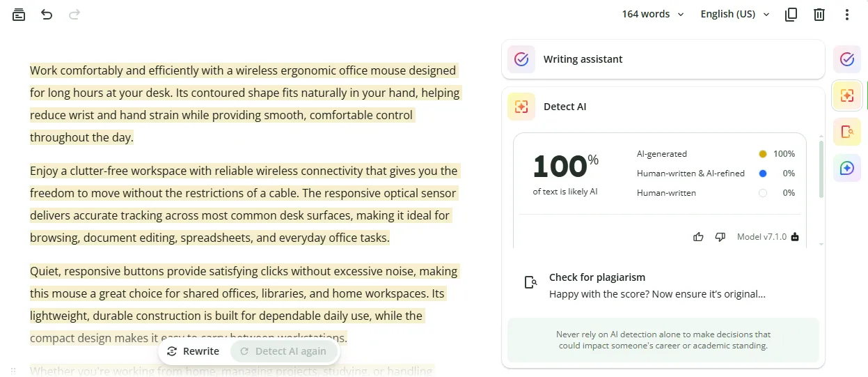Give thumbs up on detection result

click(699, 237)
